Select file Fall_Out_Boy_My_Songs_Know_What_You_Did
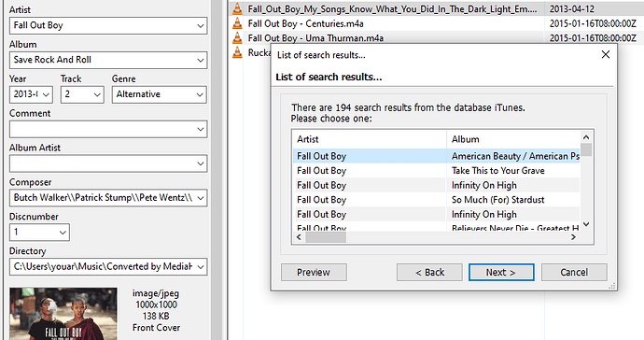Image resolution: width=644 pixels, height=340 pixels. [392, 9]
